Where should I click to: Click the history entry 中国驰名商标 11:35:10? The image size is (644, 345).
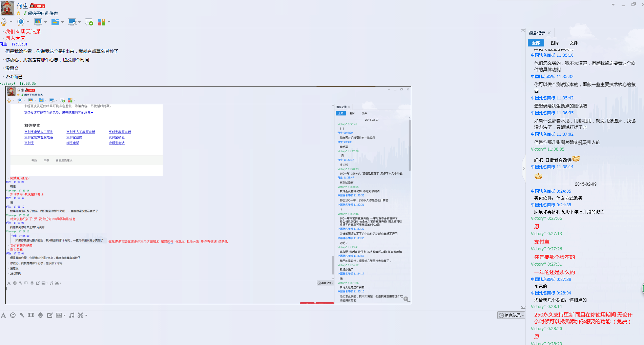click(552, 55)
